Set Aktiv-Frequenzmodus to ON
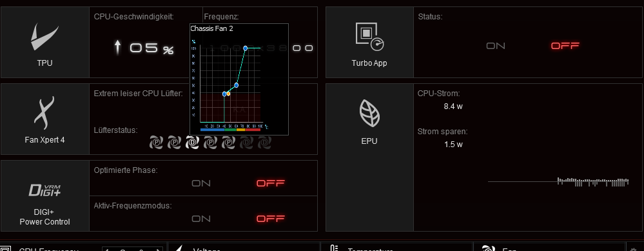The height and width of the screenshot is (251, 644). click(201, 219)
